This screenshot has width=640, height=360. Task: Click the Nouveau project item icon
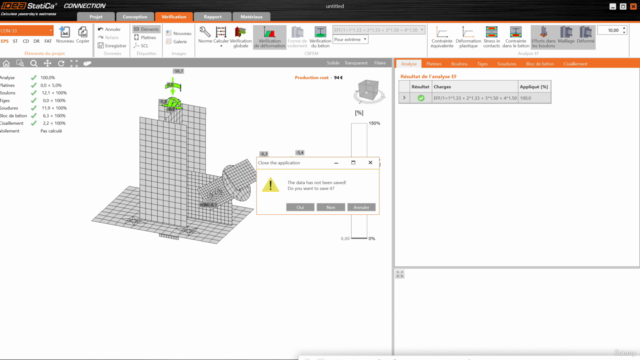[x=64, y=32]
